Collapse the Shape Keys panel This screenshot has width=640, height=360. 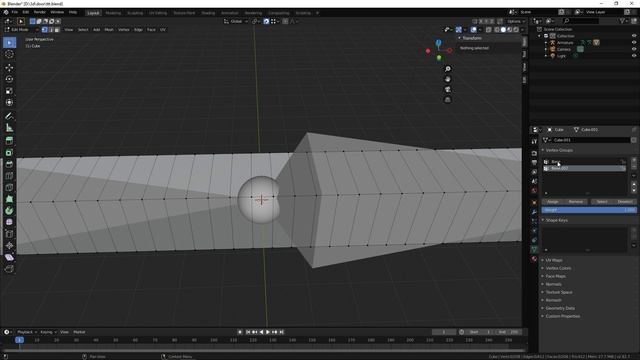point(556,220)
